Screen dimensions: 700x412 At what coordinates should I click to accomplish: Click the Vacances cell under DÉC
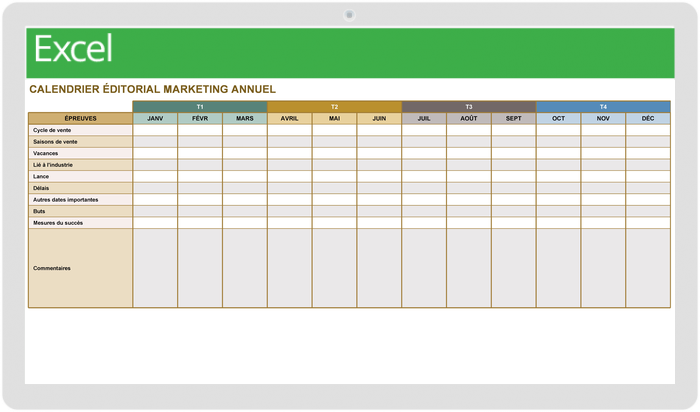(x=648, y=153)
